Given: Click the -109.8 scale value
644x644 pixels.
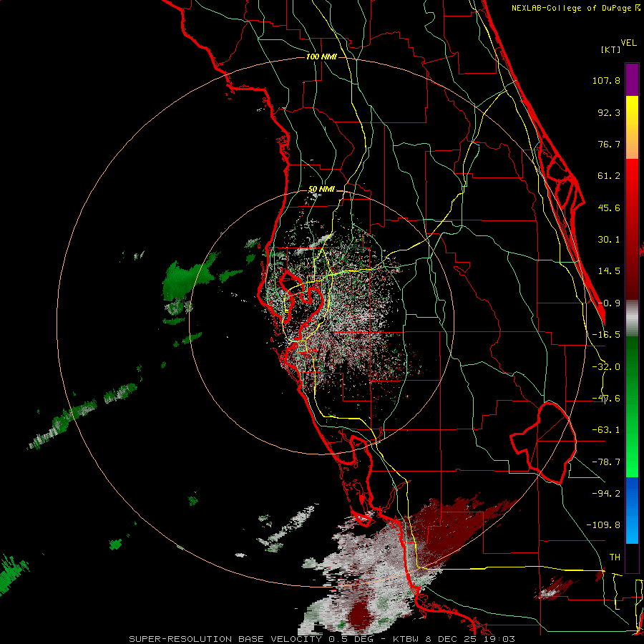Looking at the screenshot, I should 603,525.
